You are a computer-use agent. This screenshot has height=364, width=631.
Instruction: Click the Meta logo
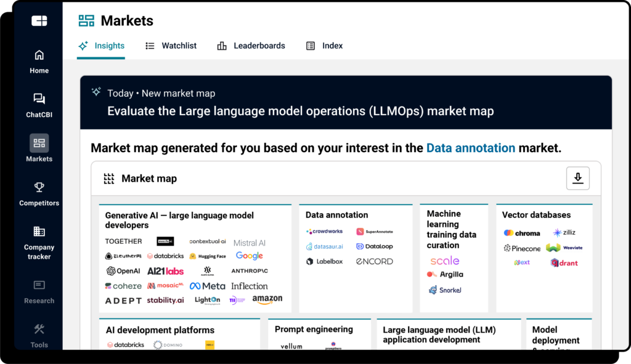click(207, 286)
